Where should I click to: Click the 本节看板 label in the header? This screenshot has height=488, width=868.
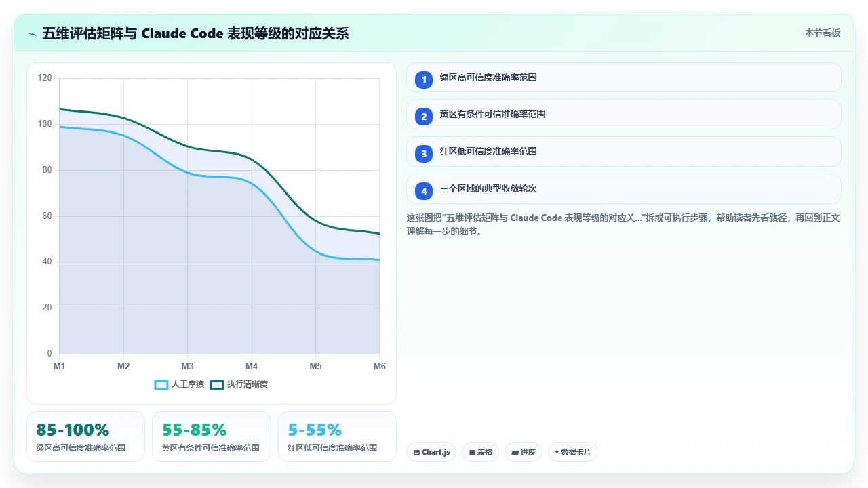pyautogui.click(x=823, y=33)
